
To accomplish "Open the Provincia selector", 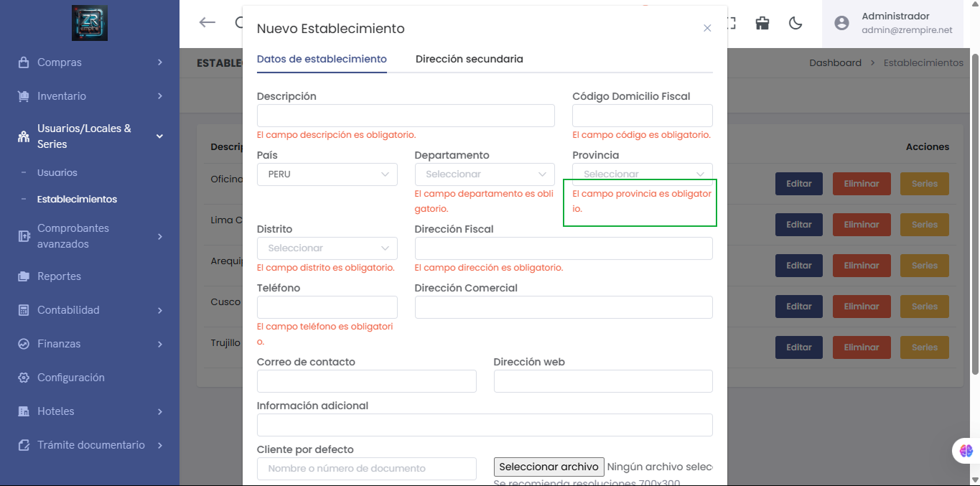I will (641, 174).
